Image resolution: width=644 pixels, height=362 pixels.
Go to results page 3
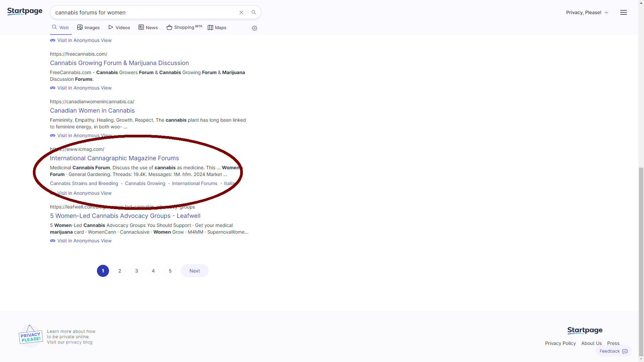click(137, 271)
